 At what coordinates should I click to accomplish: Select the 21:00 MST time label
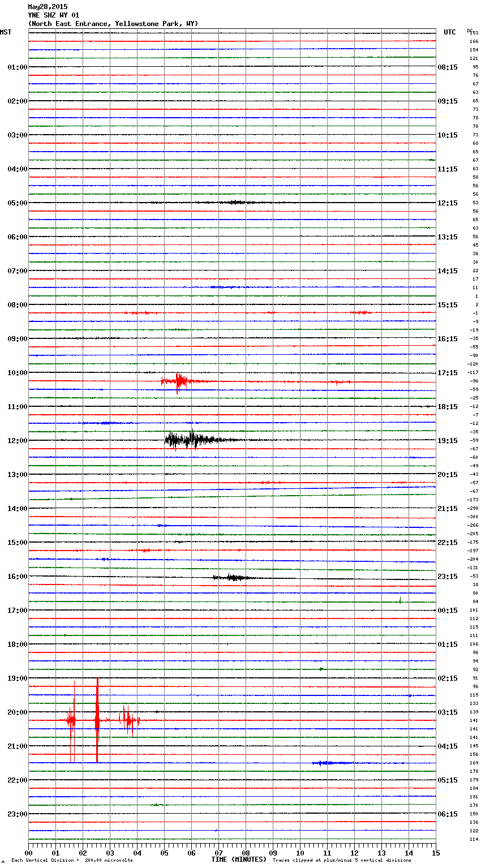[x=18, y=746]
